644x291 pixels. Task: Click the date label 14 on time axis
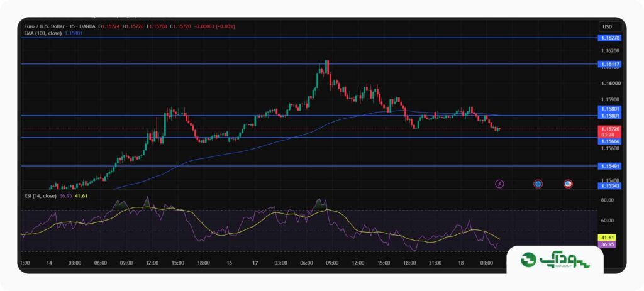(49, 263)
